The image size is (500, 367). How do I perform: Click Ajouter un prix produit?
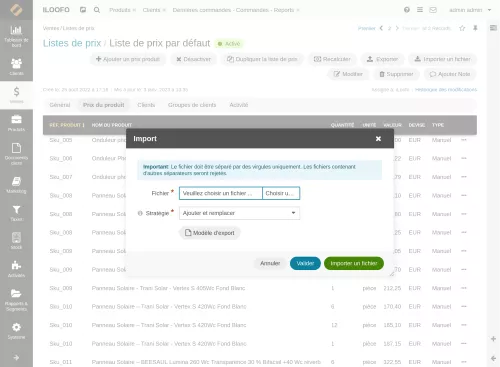pos(128,59)
